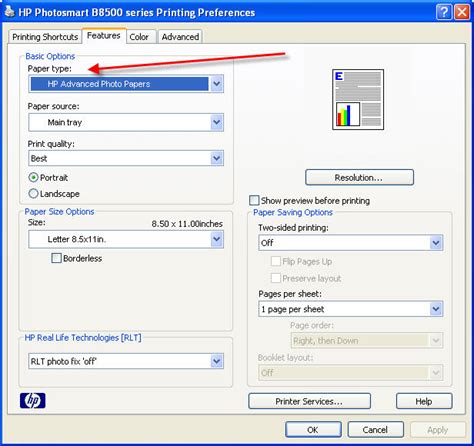Click the HP Real Life Technologies heading

[x=83, y=338]
